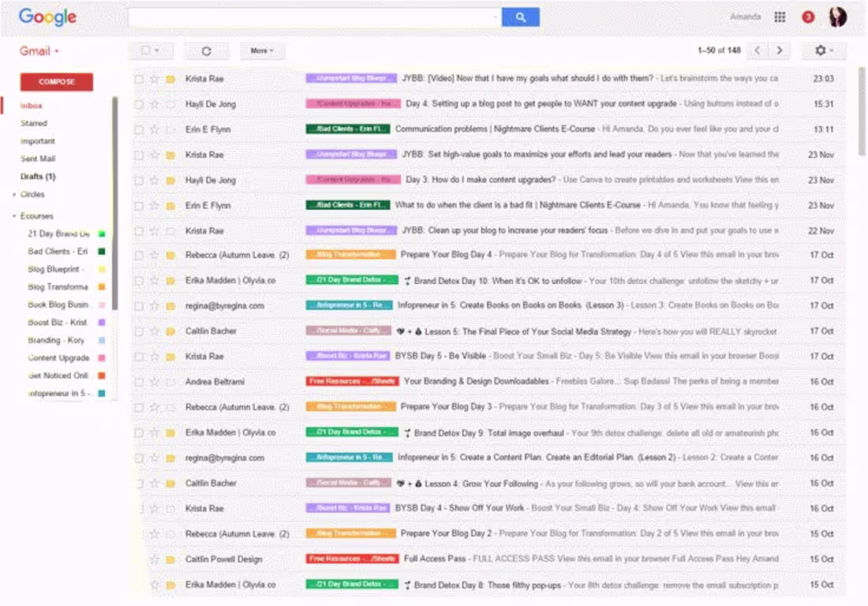Click green swatch beside 21 Day Brand De
The height and width of the screenshot is (606, 868).
(102, 234)
